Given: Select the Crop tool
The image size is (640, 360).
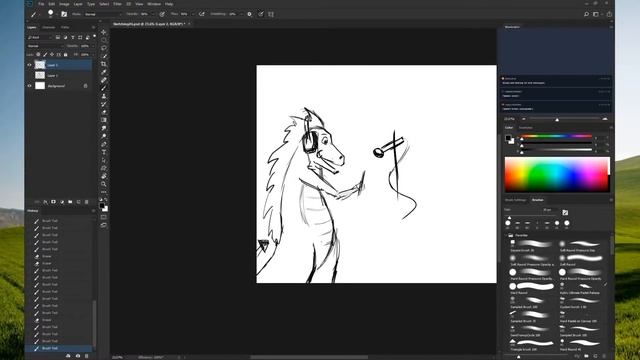Looking at the screenshot, I should [104, 64].
